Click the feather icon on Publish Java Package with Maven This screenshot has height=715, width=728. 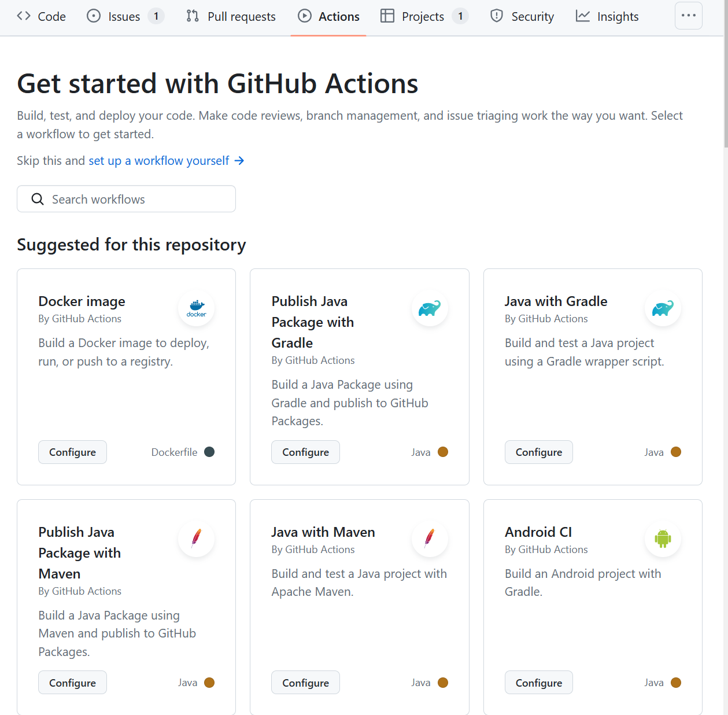click(x=196, y=539)
